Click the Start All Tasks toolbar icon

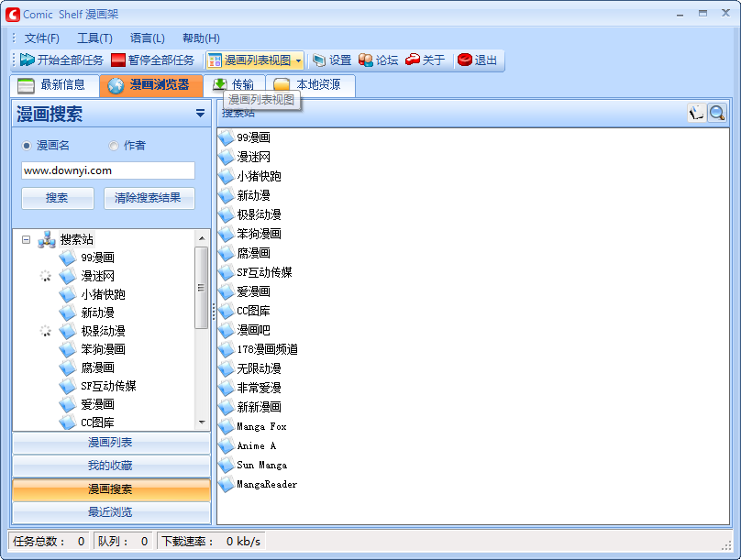[x=28, y=60]
